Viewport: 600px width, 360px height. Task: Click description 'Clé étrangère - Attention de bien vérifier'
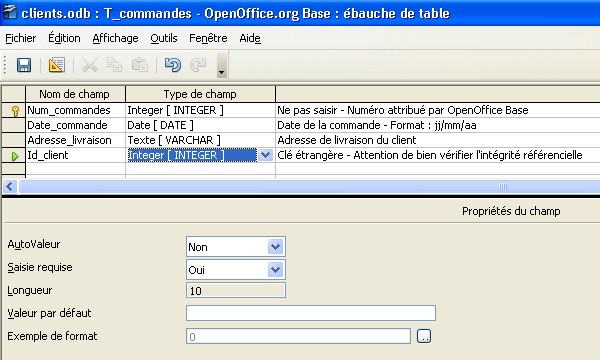point(430,155)
